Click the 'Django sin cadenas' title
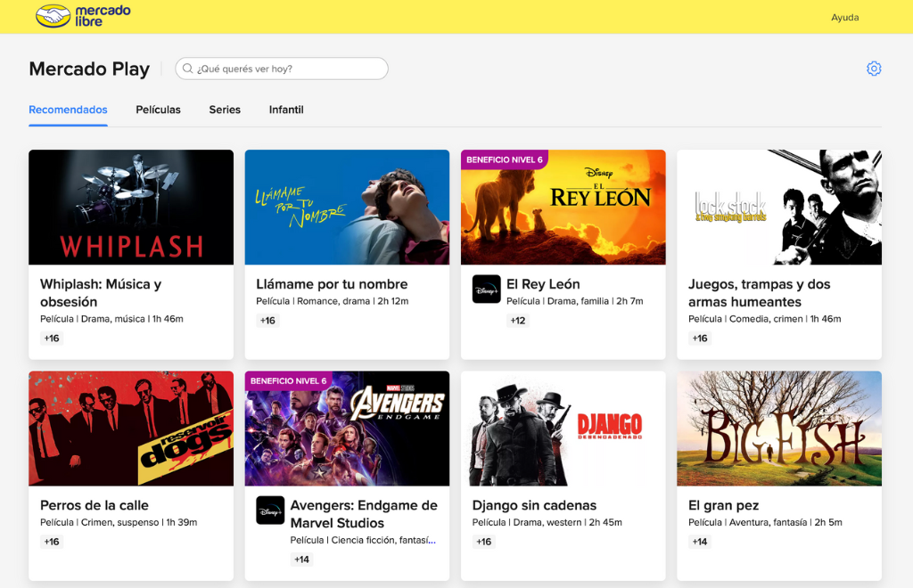 tap(535, 505)
